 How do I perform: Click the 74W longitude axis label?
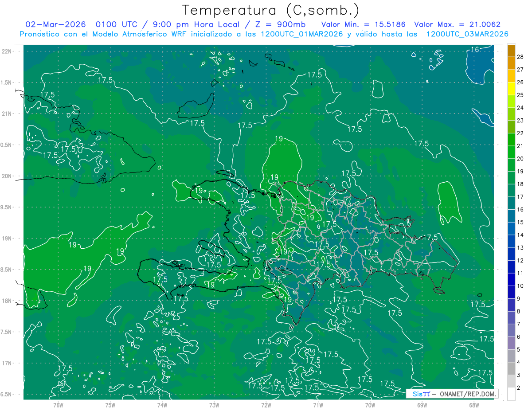click(162, 405)
